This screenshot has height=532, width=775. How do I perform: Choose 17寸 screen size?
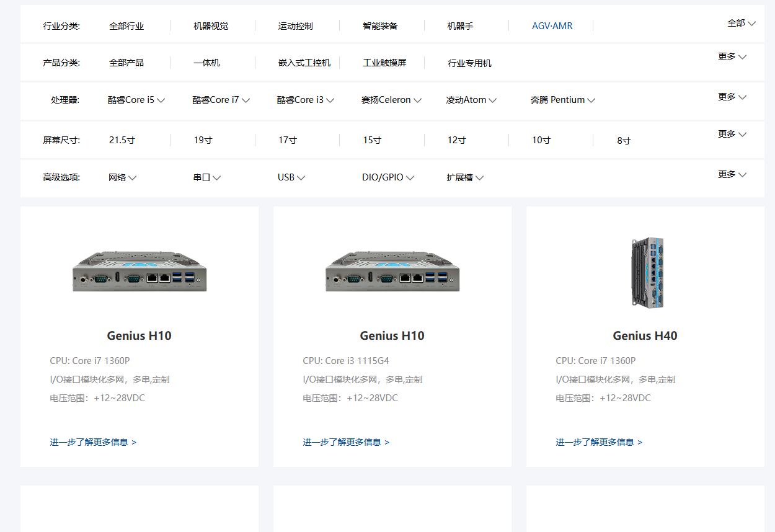pos(288,140)
